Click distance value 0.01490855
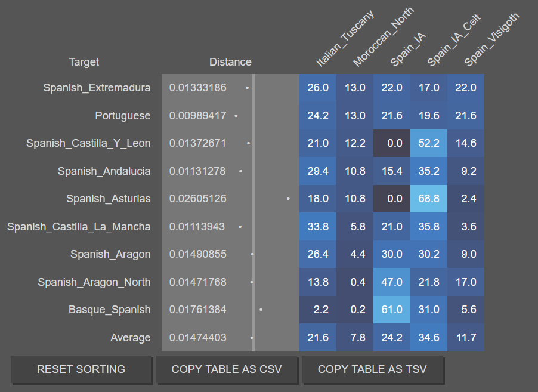Image resolution: width=538 pixels, height=392 pixels. tap(197, 254)
